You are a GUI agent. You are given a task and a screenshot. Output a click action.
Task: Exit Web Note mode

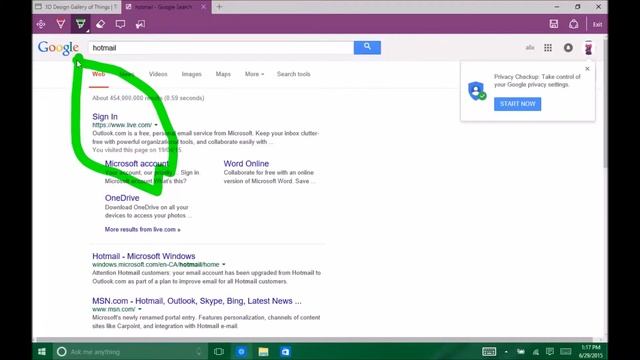597,24
